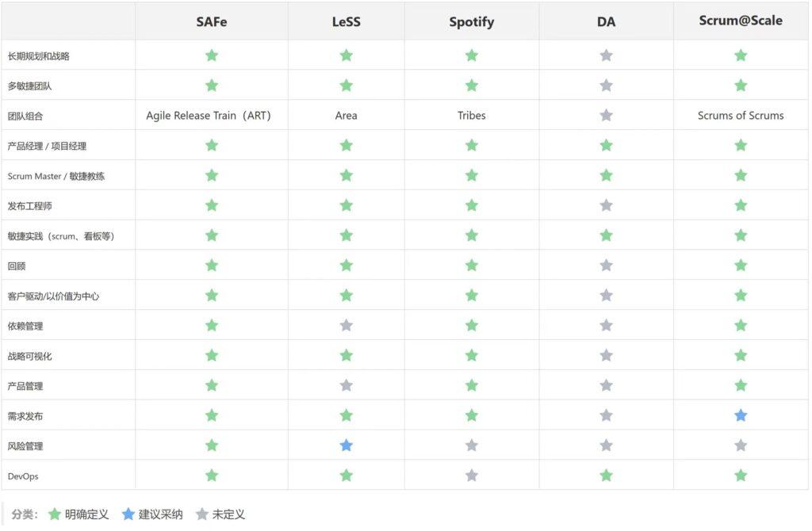Screen dimensions: 812x531
Task: Click the Scrums of Scrums text
Action: (741, 116)
